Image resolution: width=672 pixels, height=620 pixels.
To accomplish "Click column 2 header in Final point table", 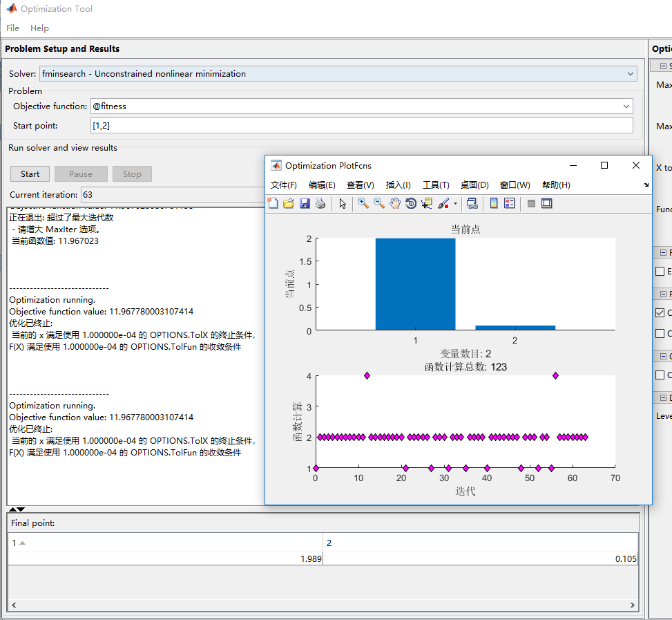I will pyautogui.click(x=481, y=543).
